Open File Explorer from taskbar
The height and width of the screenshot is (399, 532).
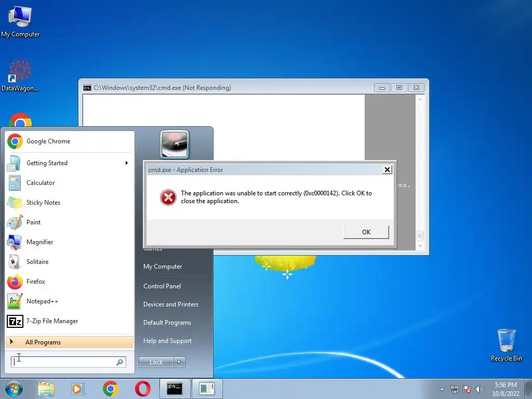46,389
